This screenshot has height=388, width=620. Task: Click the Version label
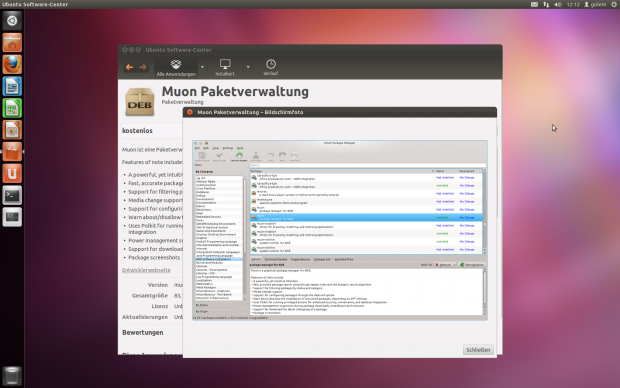pos(158,285)
